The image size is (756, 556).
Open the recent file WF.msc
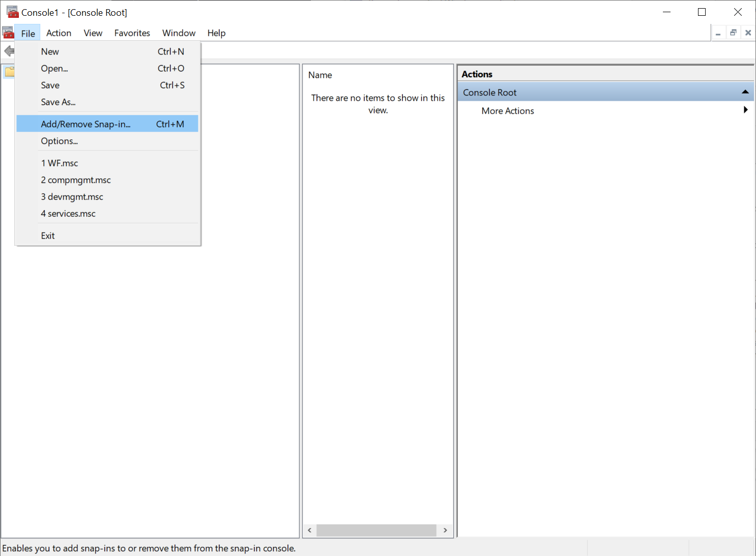(x=60, y=163)
